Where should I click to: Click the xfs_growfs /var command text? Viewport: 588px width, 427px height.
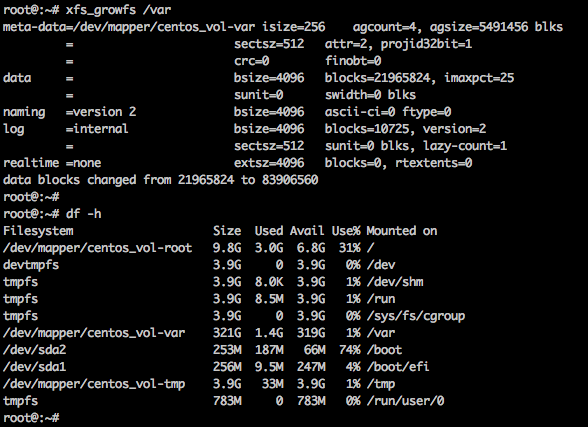click(118, 10)
